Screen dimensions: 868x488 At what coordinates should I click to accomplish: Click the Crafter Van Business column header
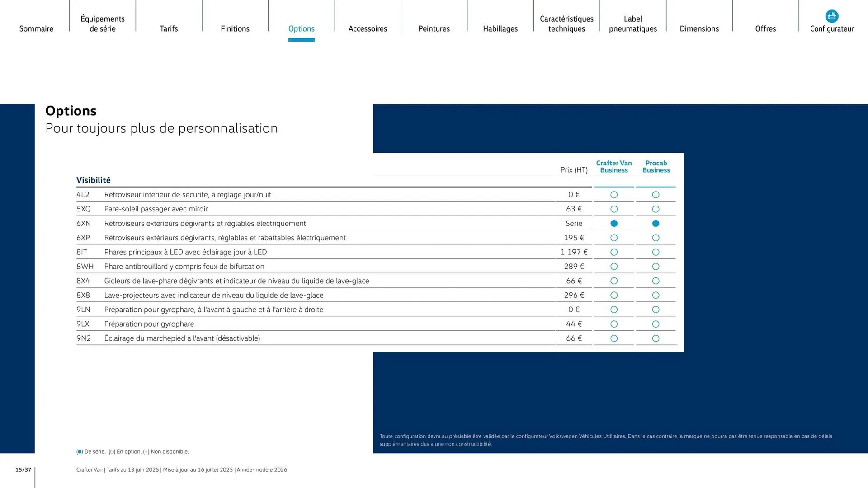613,166
